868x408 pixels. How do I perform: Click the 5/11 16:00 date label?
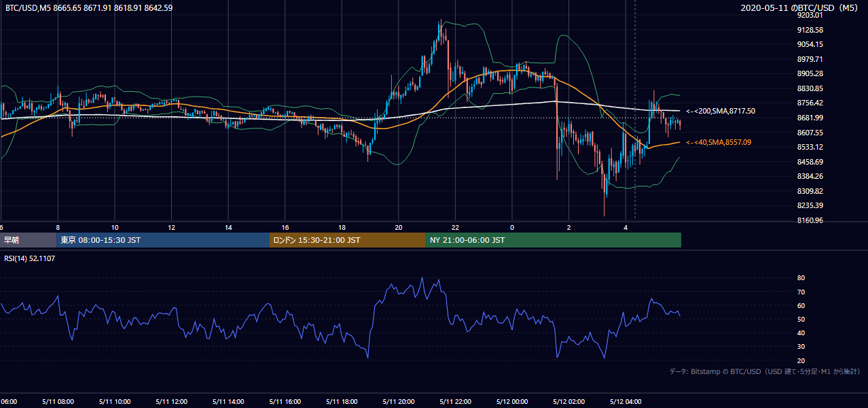click(x=285, y=402)
